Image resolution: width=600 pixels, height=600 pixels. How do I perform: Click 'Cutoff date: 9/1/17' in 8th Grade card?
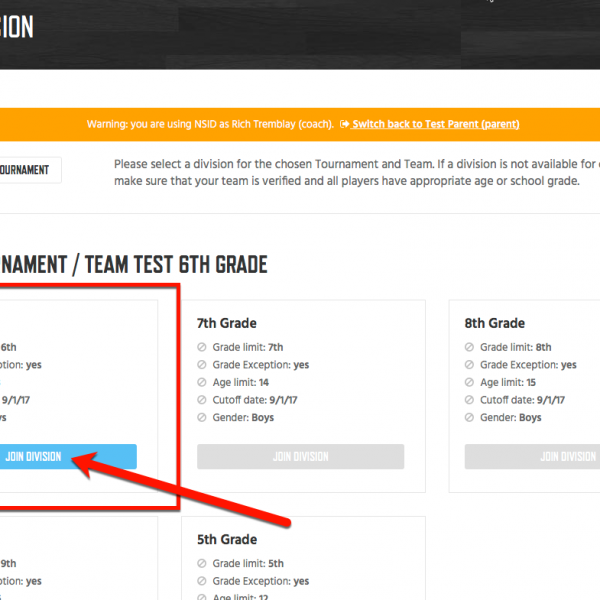(522, 400)
